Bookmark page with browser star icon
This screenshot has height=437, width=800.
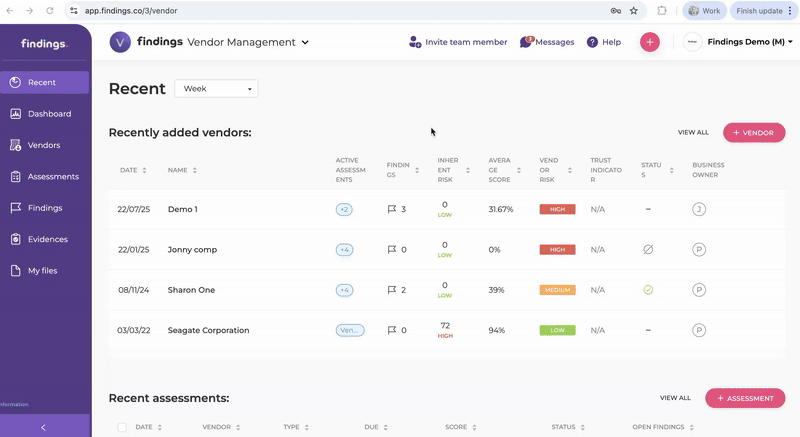633,10
